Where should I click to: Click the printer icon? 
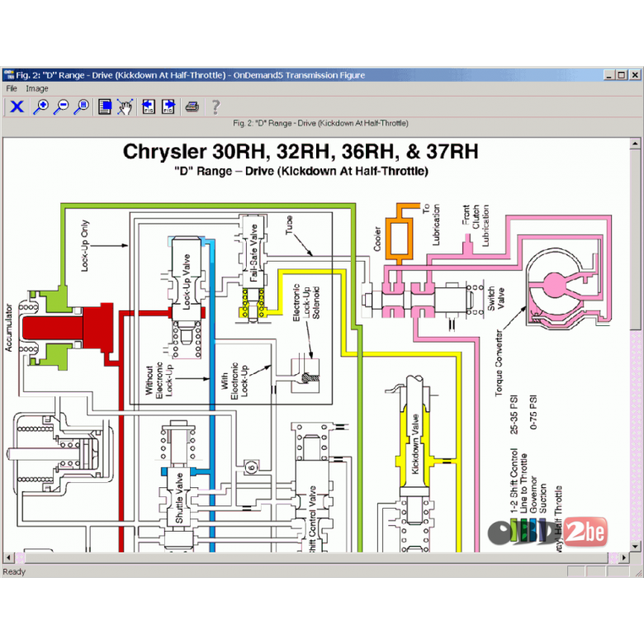192,107
